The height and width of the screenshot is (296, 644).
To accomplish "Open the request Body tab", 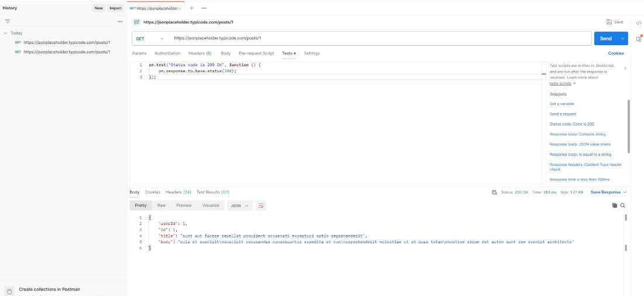I will [225, 53].
